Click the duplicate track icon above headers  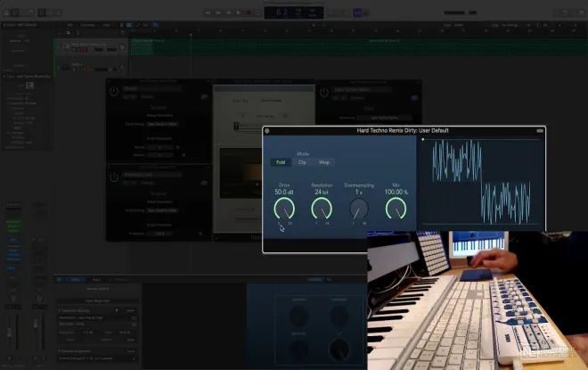coord(69,33)
